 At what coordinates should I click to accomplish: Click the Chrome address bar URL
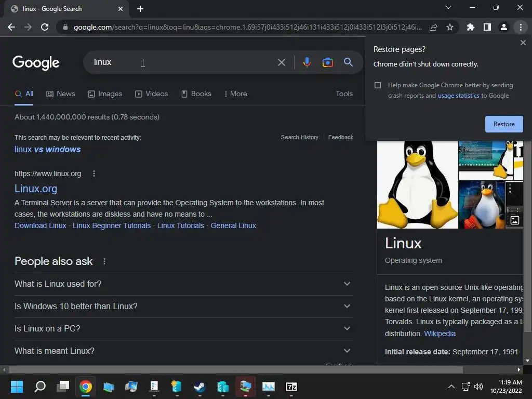pos(248,27)
